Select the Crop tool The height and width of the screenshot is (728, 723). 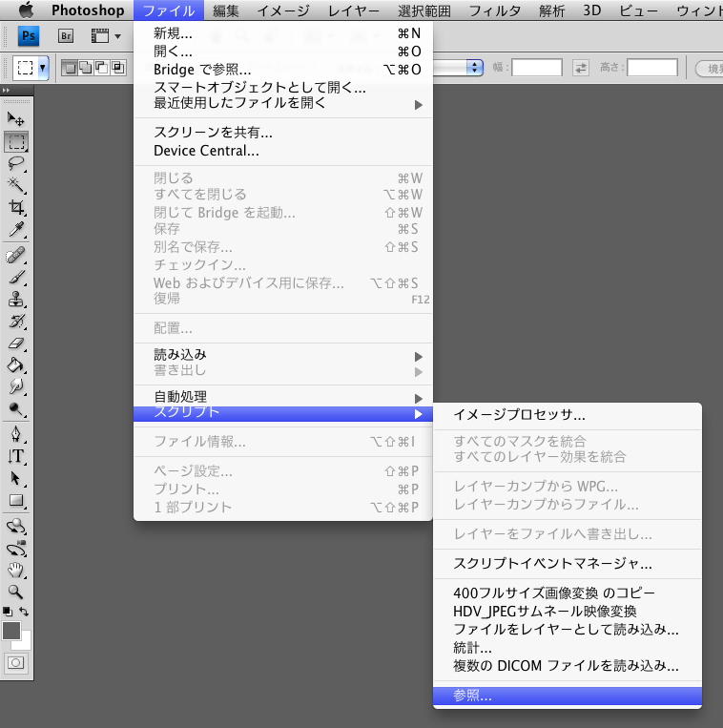tap(16, 207)
